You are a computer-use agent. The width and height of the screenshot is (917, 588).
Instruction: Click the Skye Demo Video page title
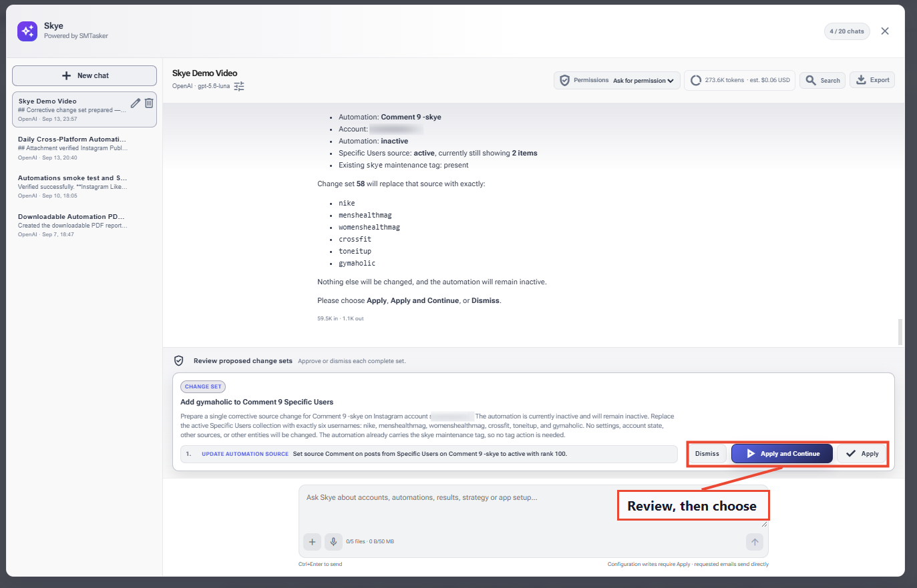coord(204,73)
